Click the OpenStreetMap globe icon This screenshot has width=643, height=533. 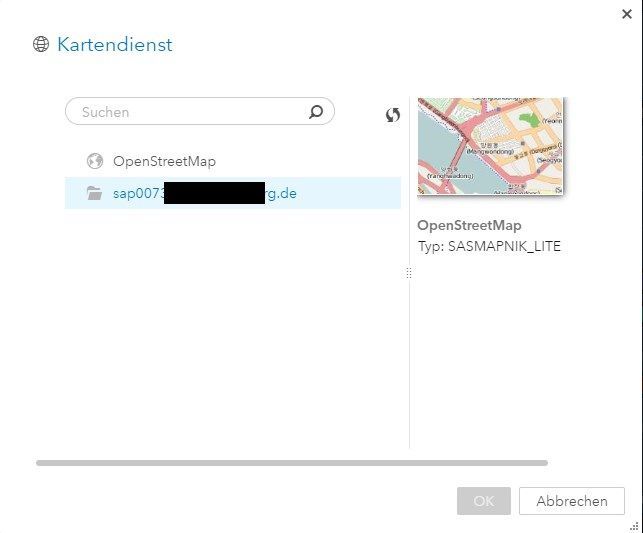(95, 161)
